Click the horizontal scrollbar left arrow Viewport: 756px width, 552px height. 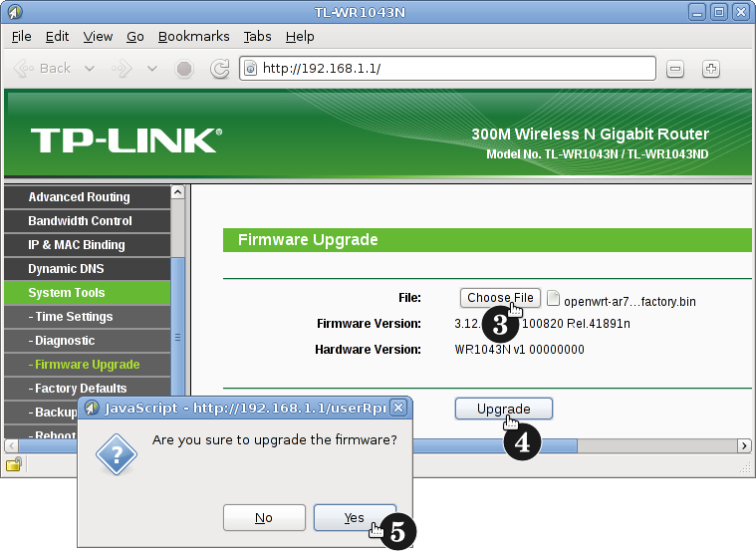[11, 445]
